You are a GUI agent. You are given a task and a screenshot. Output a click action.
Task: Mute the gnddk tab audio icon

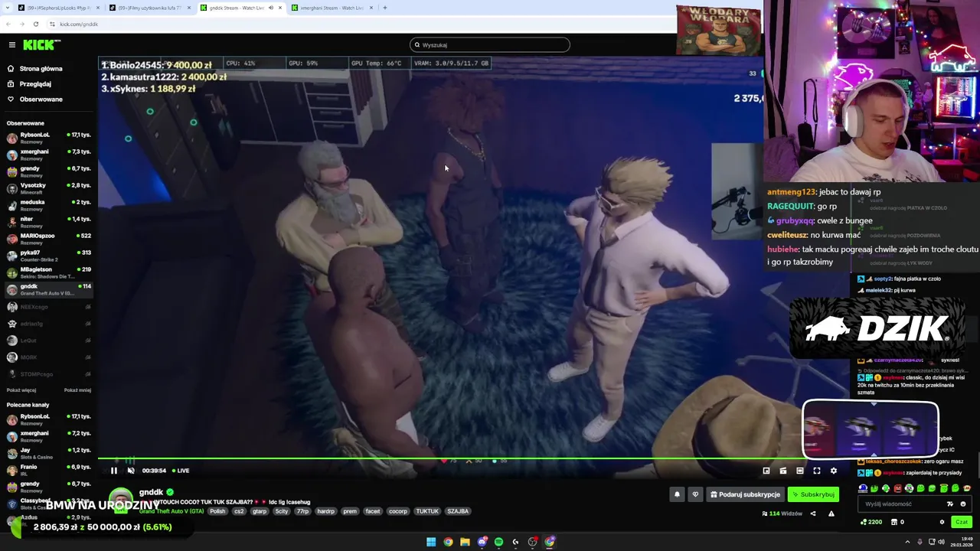(x=270, y=8)
